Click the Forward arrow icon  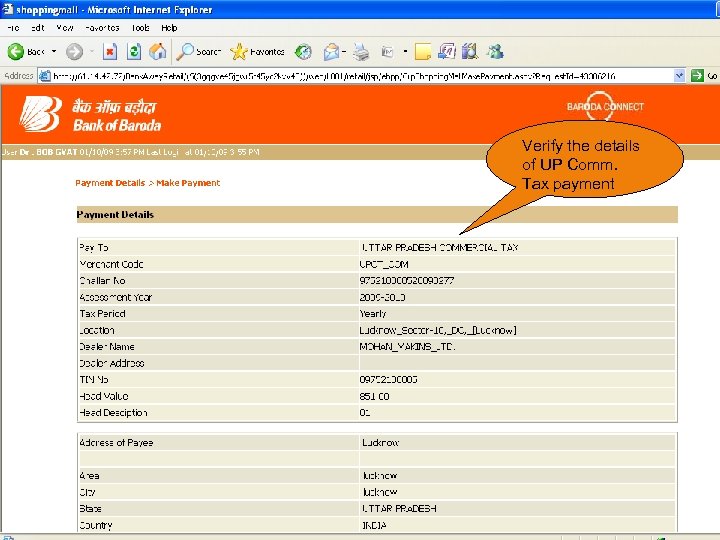(74, 51)
